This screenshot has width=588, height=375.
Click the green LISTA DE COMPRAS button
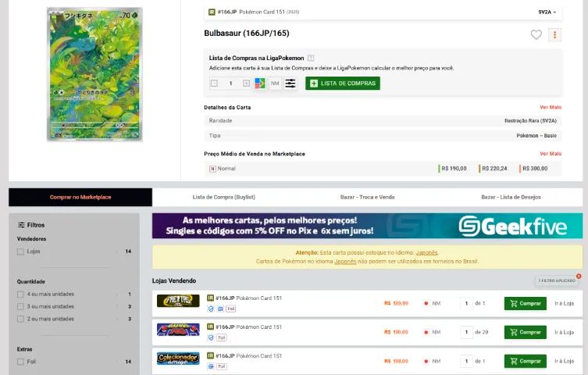coord(343,84)
